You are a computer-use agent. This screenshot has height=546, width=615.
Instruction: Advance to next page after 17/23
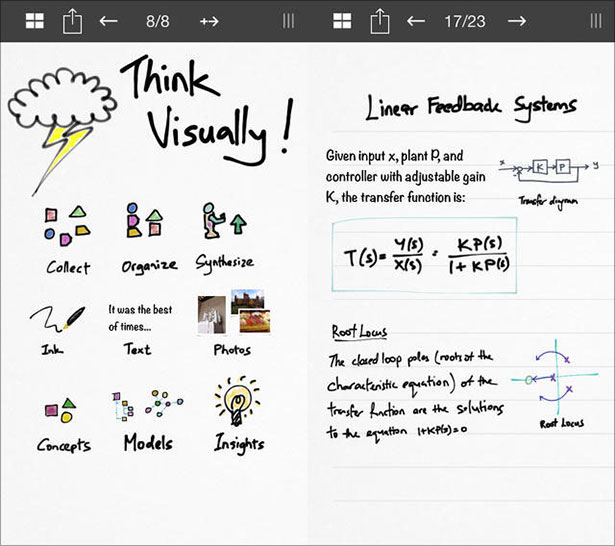pyautogui.click(x=516, y=20)
